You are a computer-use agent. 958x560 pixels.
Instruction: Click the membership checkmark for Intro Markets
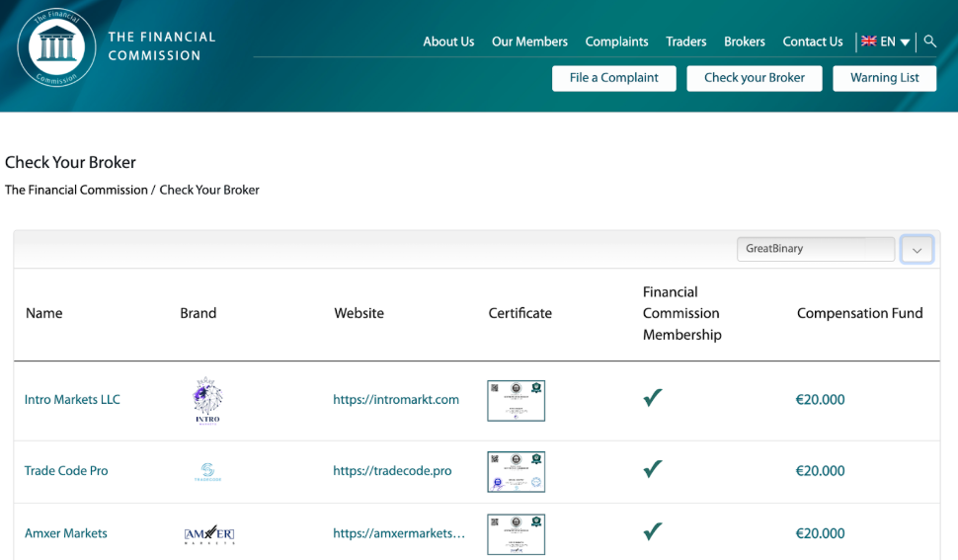pyautogui.click(x=652, y=398)
